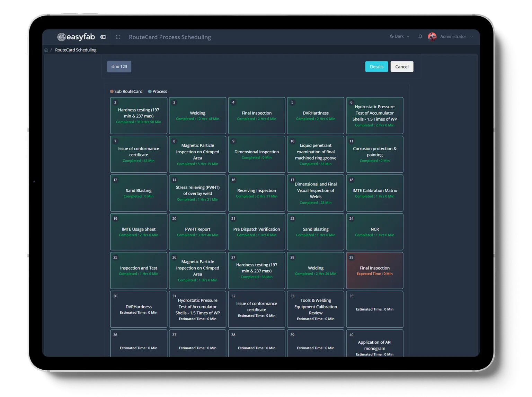Open the completed Final Inspection card 4
The width and height of the screenshot is (532, 397).
pos(257,116)
